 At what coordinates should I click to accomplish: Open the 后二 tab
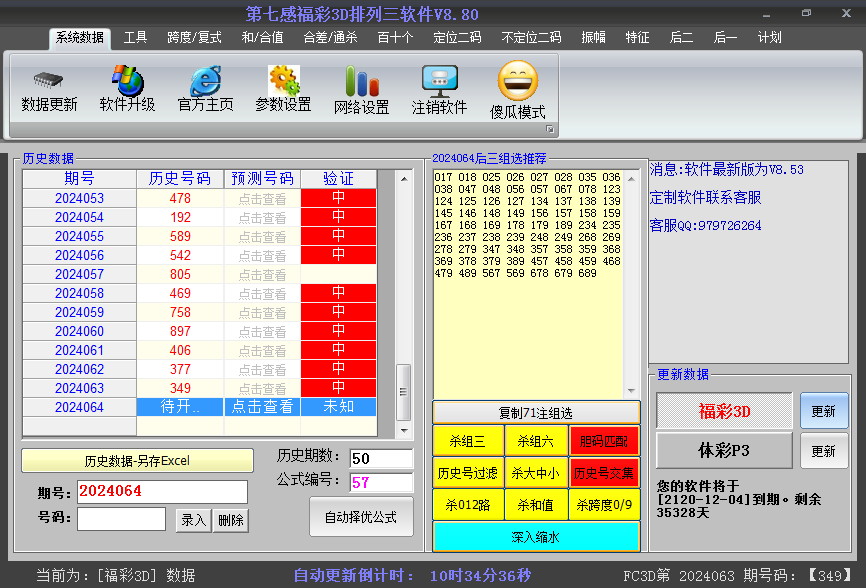click(681, 38)
